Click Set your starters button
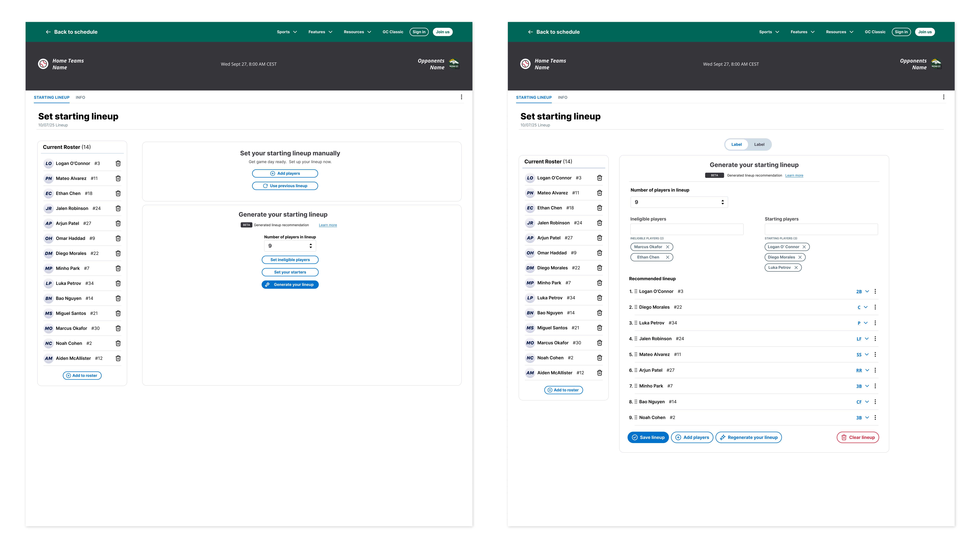The image size is (980, 548). 290,272
